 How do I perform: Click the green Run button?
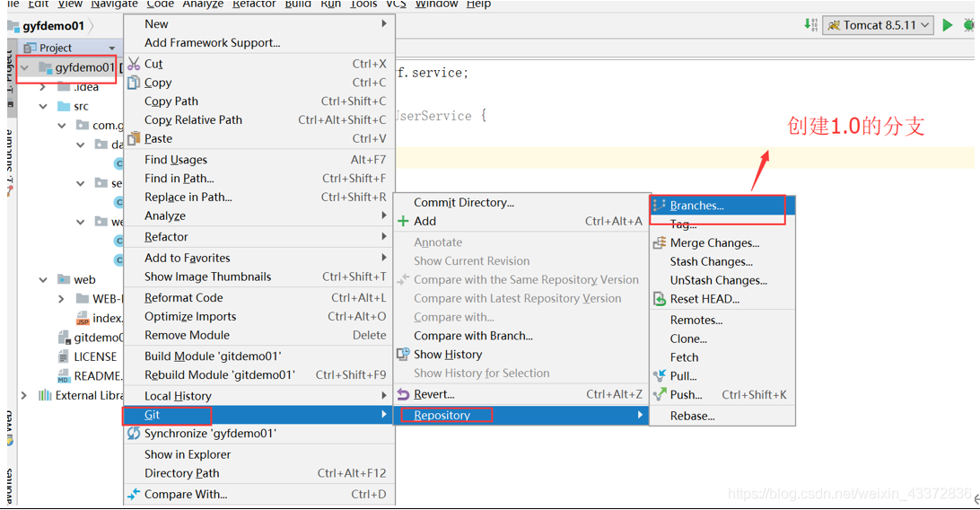(x=947, y=25)
